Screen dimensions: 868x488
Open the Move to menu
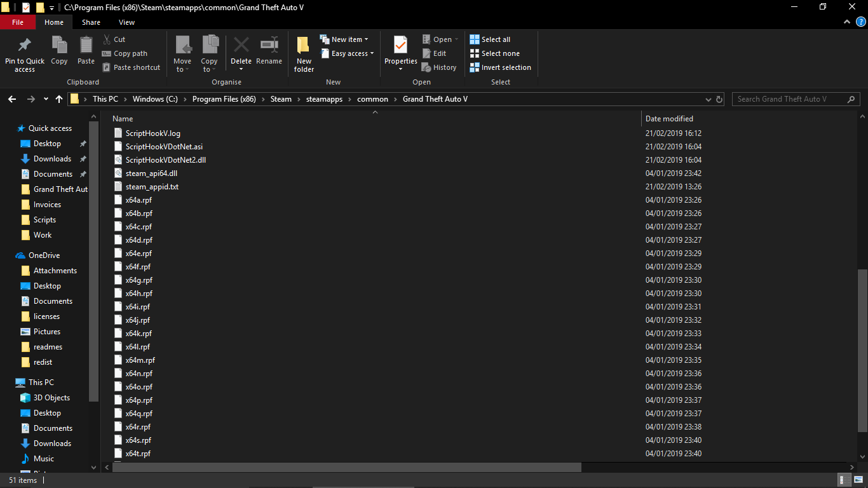tap(182, 54)
